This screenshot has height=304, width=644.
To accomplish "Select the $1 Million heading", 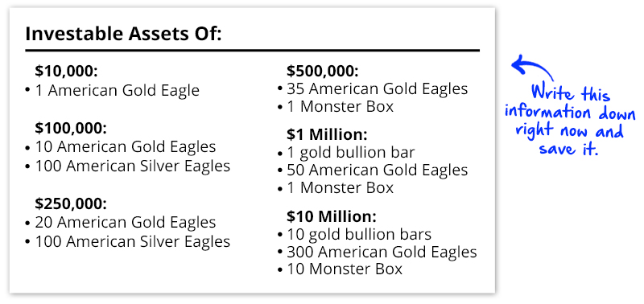I will point(327,134).
